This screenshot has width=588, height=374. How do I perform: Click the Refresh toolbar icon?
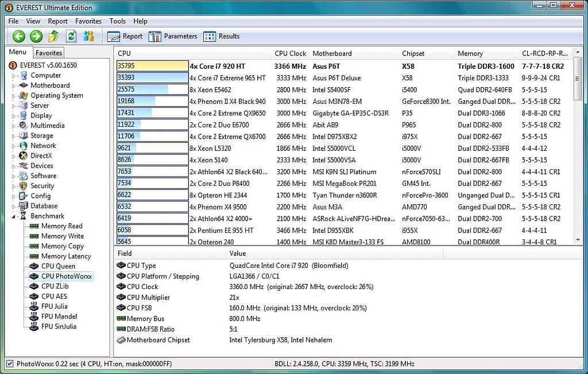[x=71, y=36]
